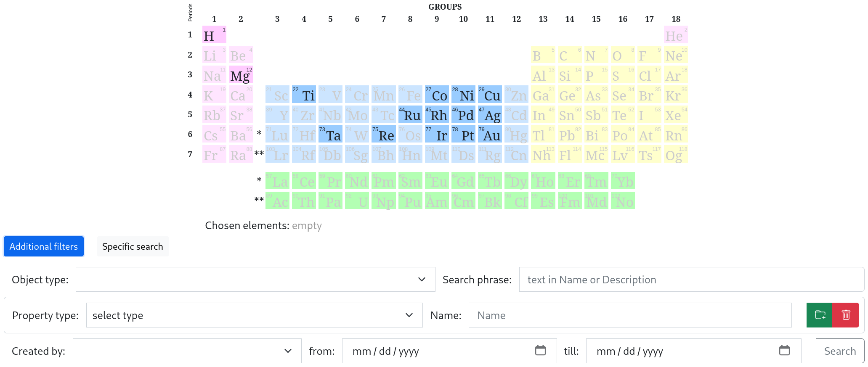Open the Property type 'select type' dropdown
Screen dimensions: 868x367
(x=254, y=315)
